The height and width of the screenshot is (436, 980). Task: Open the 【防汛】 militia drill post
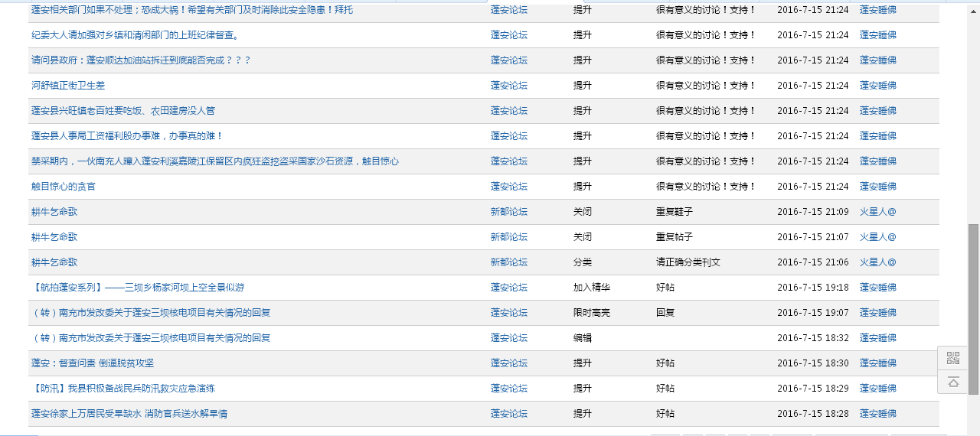point(123,389)
